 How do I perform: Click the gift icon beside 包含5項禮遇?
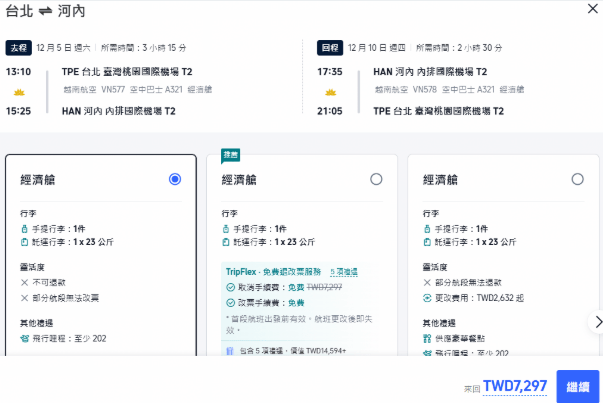230,351
